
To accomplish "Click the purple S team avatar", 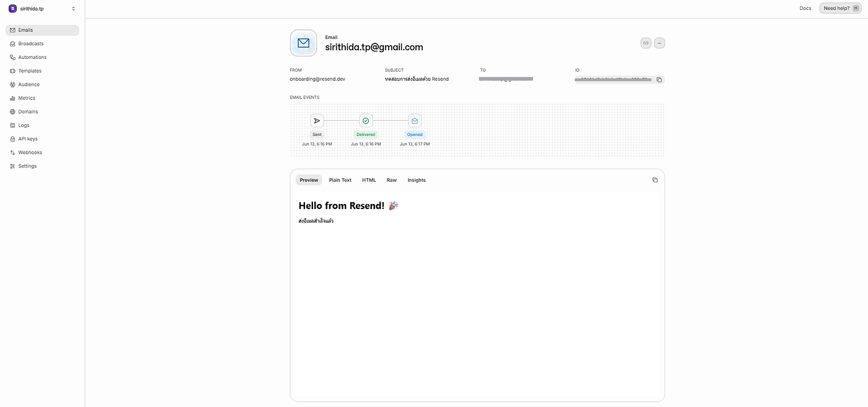I will coord(12,9).
